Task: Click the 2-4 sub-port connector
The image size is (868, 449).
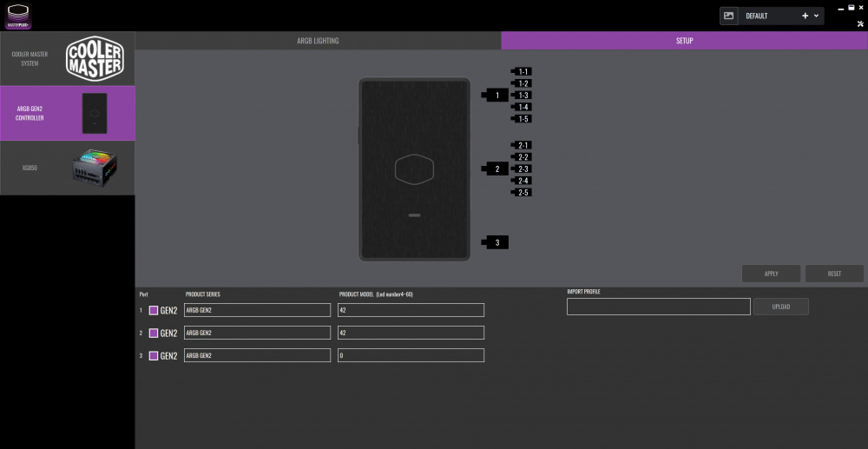Action: 522,181
